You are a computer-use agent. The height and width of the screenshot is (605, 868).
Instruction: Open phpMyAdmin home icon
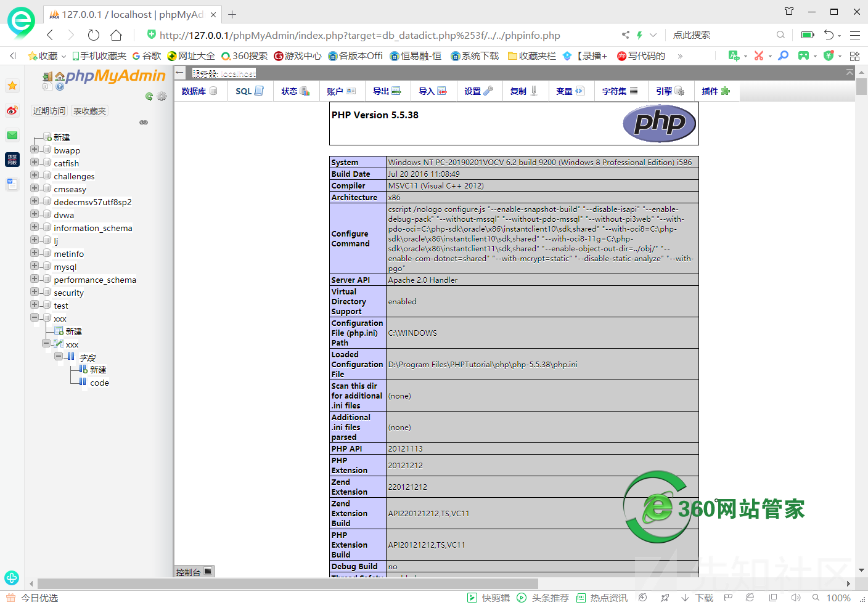(x=60, y=76)
